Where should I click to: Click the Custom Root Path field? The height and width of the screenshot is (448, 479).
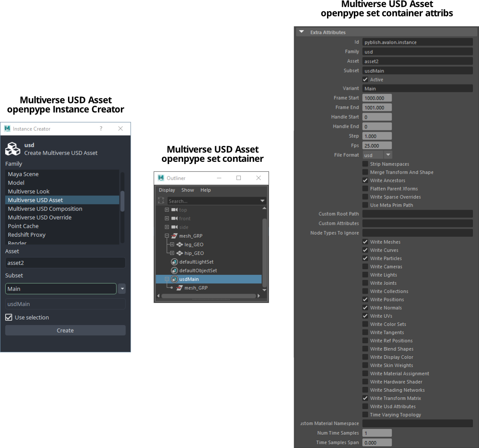tap(418, 214)
